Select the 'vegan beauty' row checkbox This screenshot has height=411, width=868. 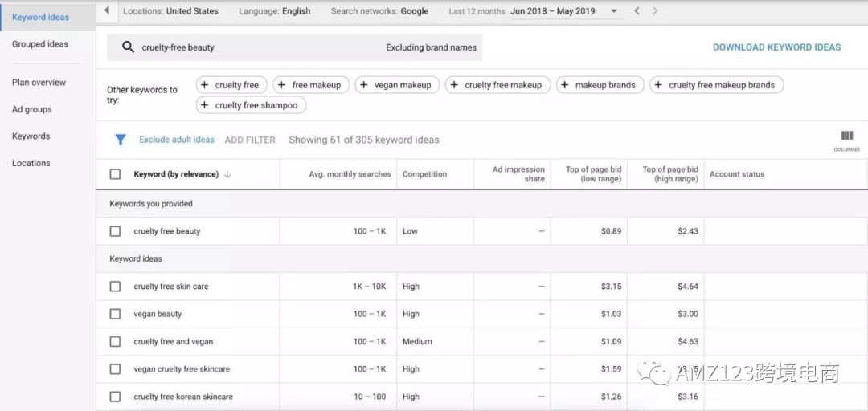(115, 314)
